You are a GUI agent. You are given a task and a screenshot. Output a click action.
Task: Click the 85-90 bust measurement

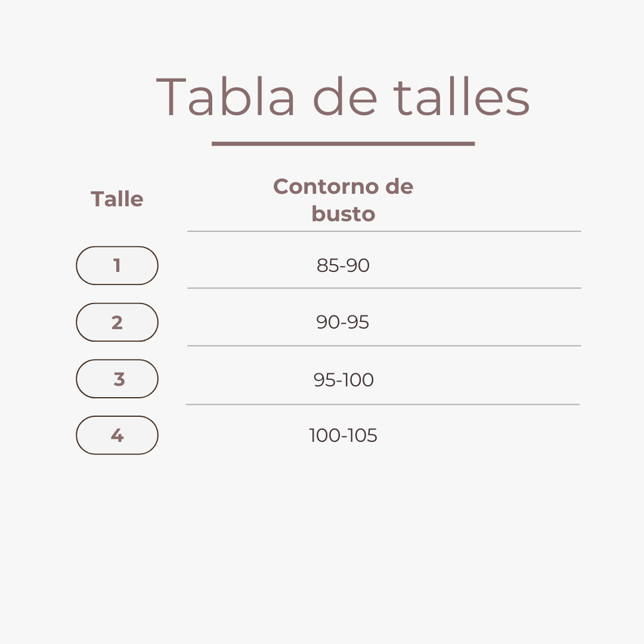pos(343,265)
